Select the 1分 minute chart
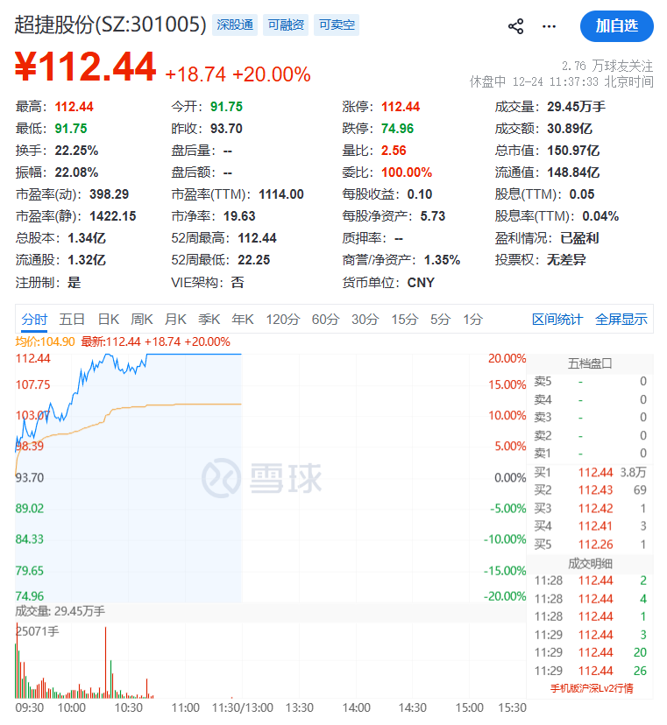 [x=473, y=319]
